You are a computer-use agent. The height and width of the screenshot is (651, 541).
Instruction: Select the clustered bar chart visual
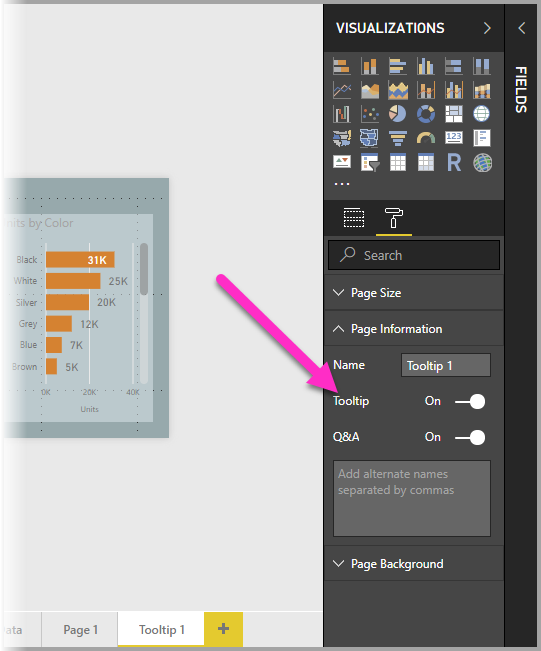point(398,66)
